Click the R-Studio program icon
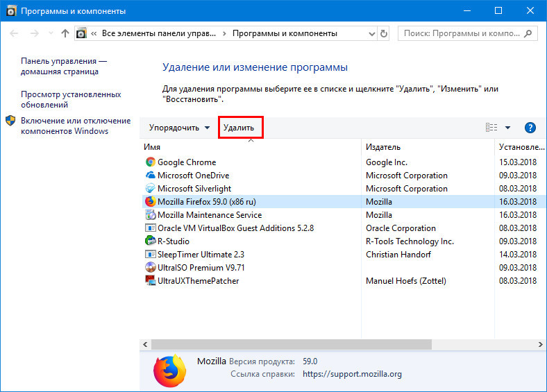 coord(151,241)
